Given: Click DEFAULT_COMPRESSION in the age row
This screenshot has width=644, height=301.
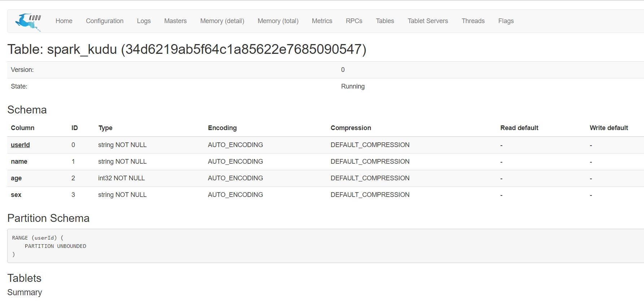Looking at the screenshot, I should coord(370,178).
